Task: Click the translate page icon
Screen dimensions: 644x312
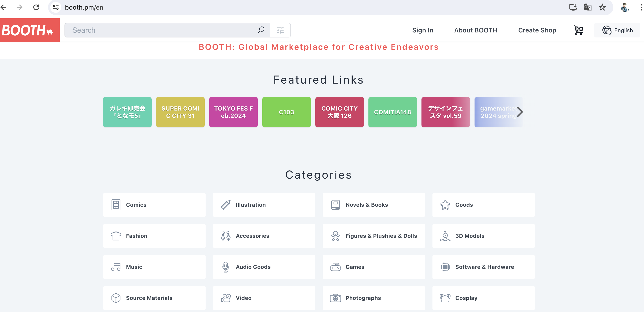Action: point(588,7)
